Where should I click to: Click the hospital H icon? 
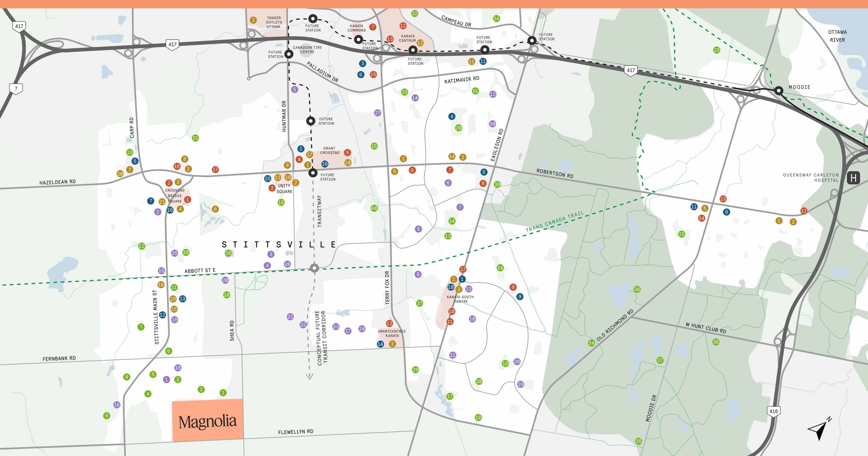(x=853, y=178)
